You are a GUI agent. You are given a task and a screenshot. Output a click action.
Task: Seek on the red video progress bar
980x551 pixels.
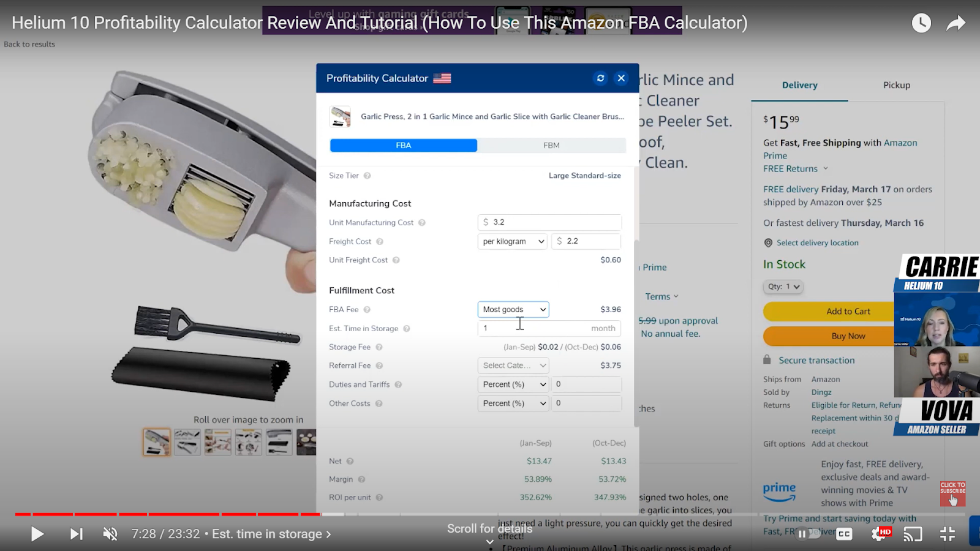coord(167,514)
